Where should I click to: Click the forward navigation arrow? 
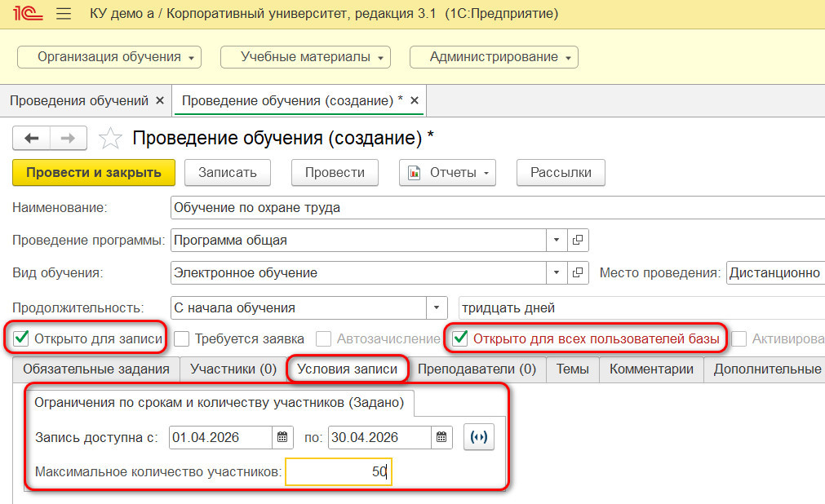[x=69, y=139]
